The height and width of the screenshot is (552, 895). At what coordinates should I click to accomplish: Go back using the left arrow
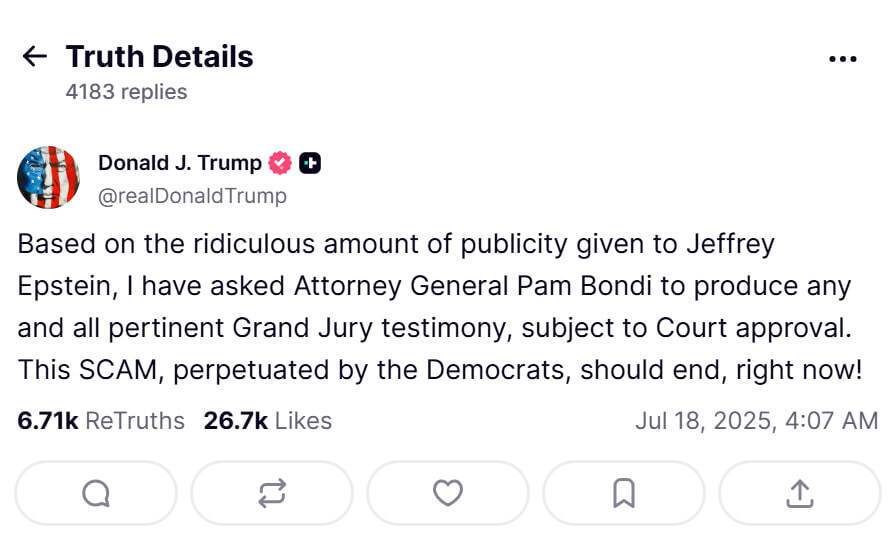(34, 56)
